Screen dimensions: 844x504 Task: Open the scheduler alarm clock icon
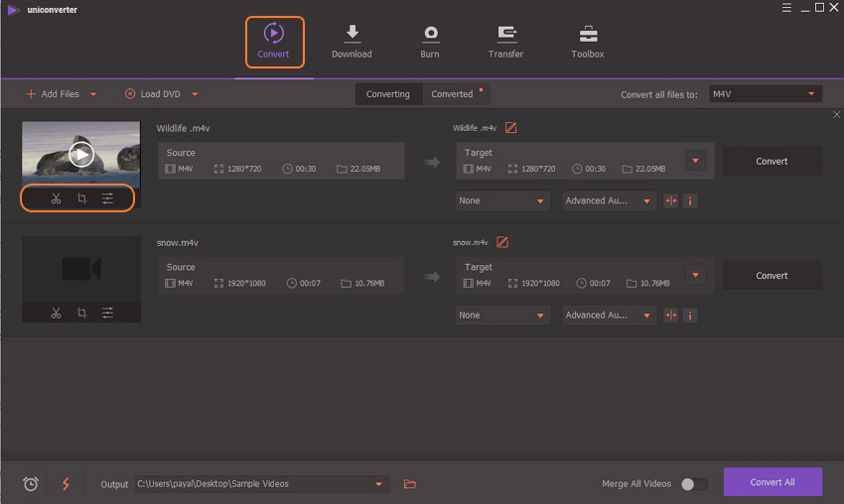(31, 484)
